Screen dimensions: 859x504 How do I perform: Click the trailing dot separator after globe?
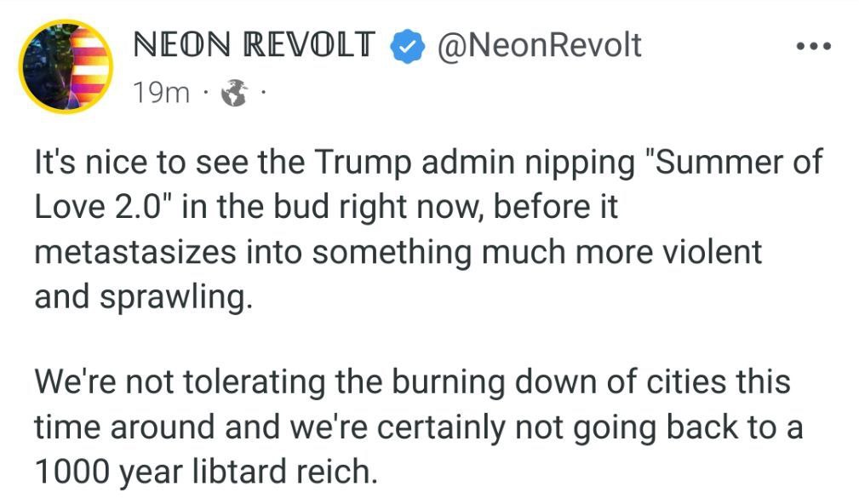[x=263, y=92]
